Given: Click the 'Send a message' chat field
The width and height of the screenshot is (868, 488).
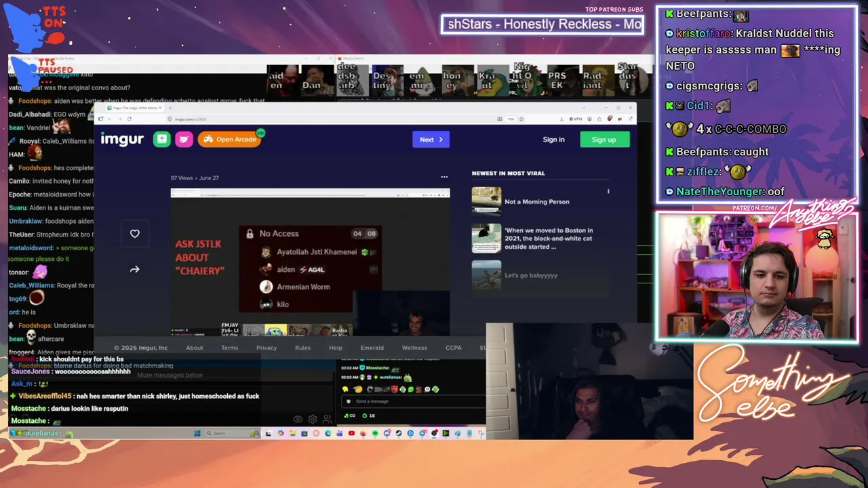Looking at the screenshot, I should coord(414,401).
